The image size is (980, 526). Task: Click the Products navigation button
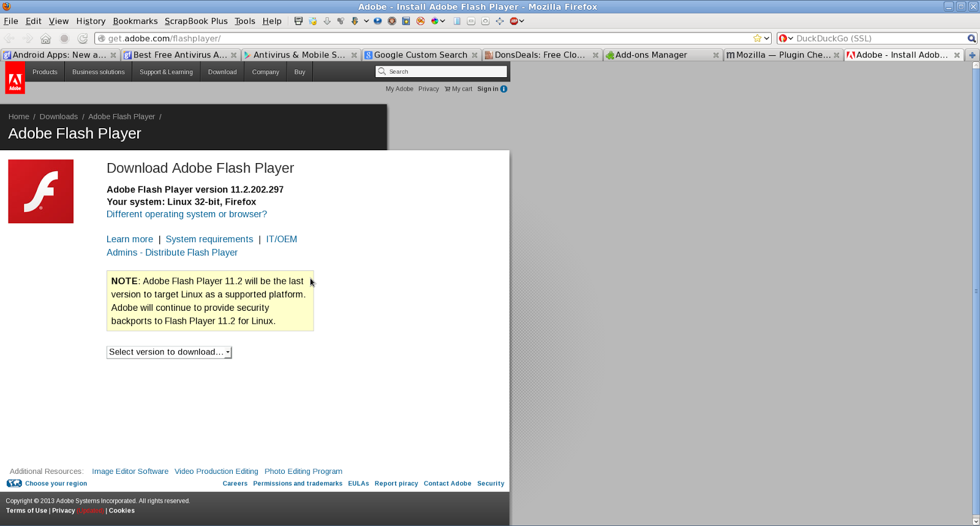45,72
